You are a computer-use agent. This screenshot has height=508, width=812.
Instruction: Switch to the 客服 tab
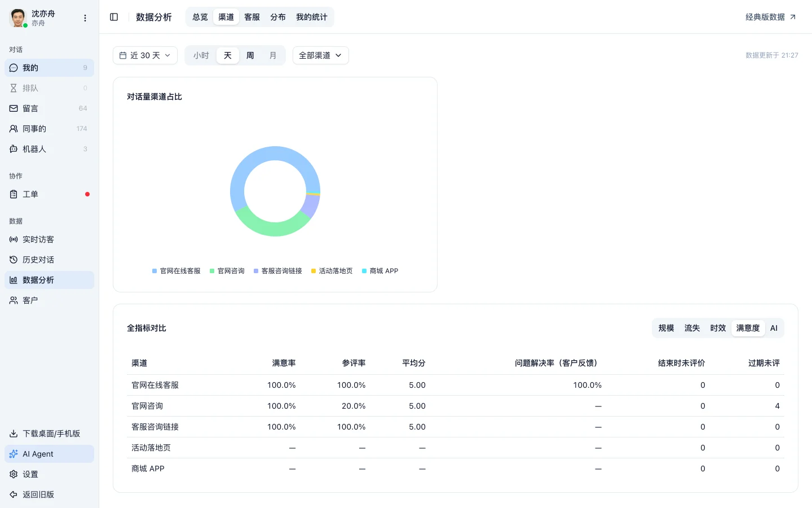click(252, 17)
